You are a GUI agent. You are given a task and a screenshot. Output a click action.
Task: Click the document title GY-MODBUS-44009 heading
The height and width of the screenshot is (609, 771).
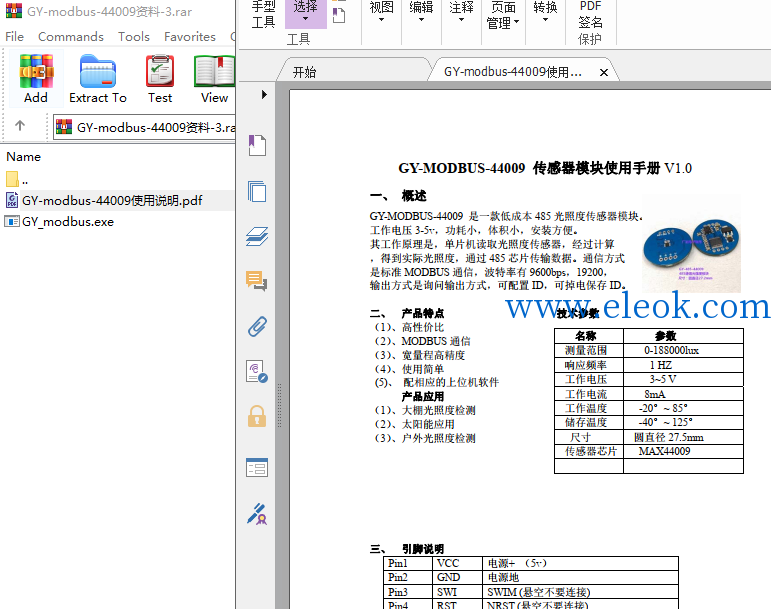coord(545,168)
